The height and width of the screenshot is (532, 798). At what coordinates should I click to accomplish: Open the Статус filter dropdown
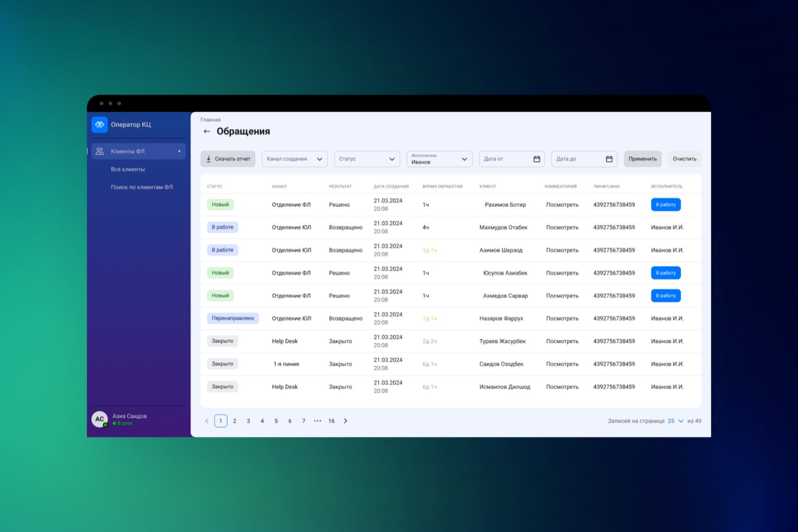(367, 159)
